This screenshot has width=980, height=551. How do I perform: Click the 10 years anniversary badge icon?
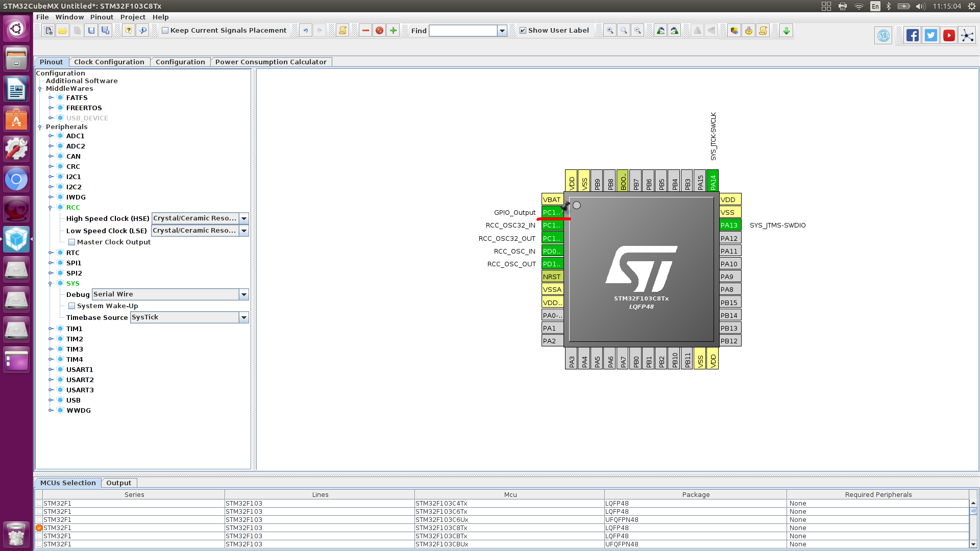[x=884, y=36]
